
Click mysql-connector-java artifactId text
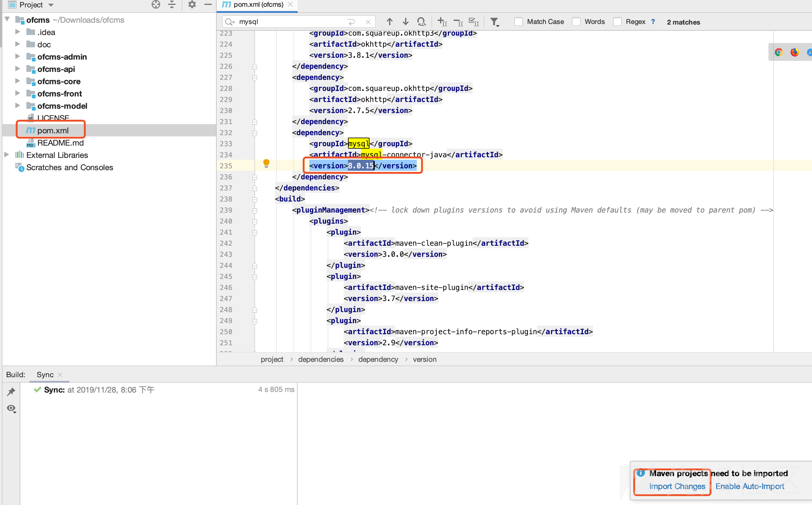404,155
